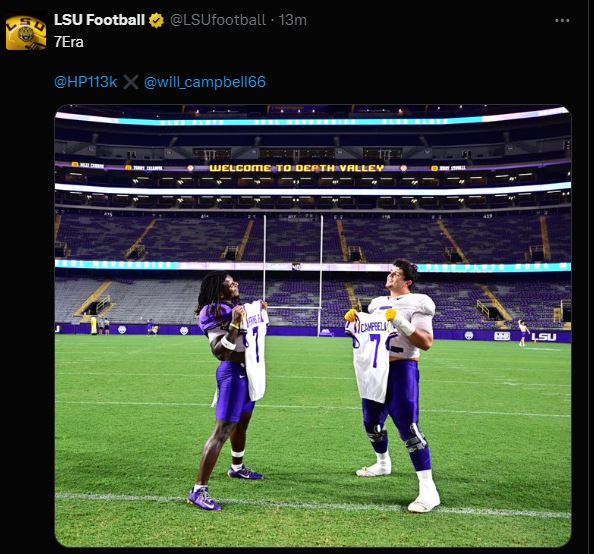Open the three-dot more options menu
The width and height of the screenshot is (594, 554).
point(562,20)
